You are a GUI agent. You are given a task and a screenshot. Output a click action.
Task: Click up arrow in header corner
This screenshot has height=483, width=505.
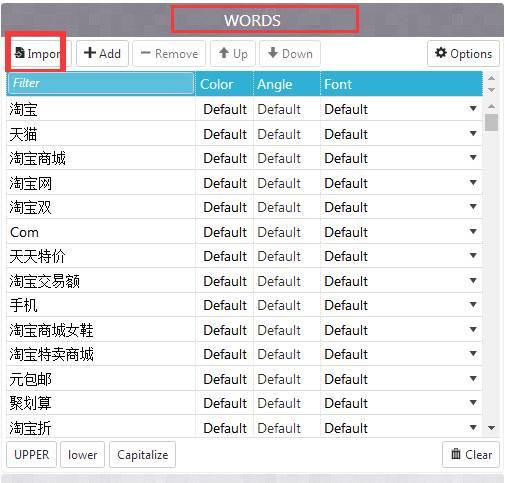(x=491, y=78)
